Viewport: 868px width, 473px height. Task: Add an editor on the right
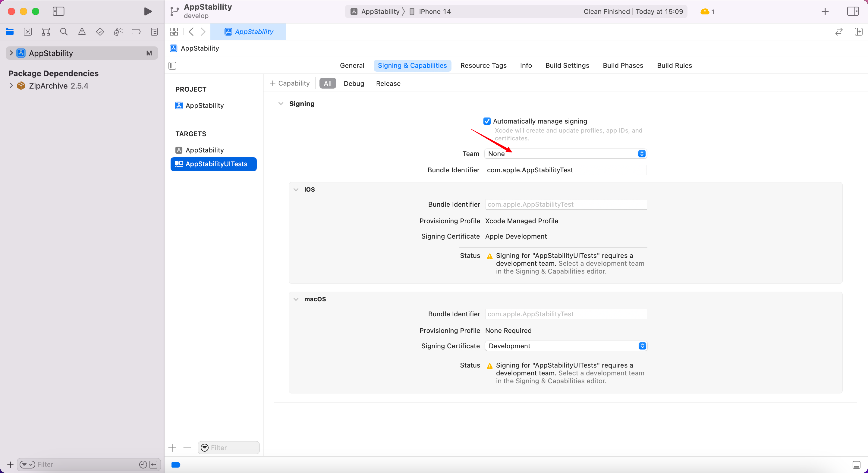pos(859,32)
